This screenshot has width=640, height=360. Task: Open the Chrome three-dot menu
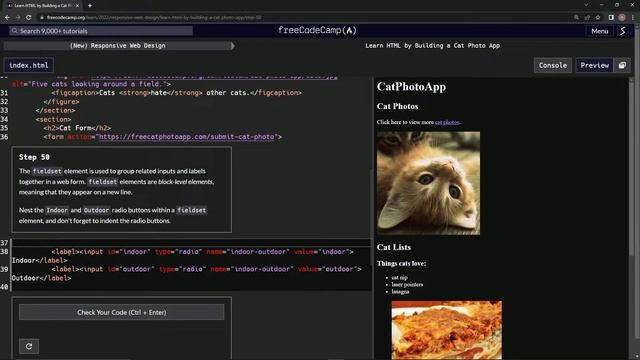pyautogui.click(x=633, y=18)
